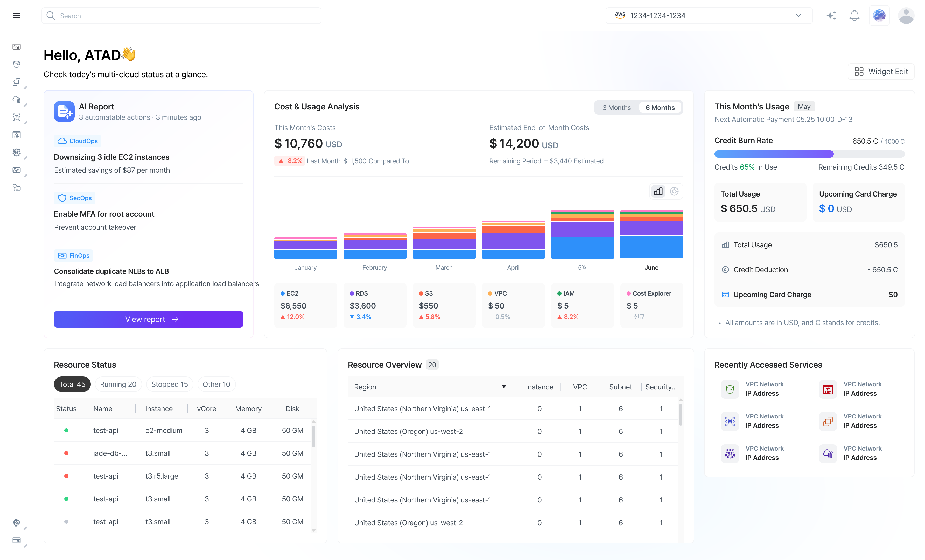925x560 pixels.
Task: Click the June bar in the cost chart
Action: [651, 234]
